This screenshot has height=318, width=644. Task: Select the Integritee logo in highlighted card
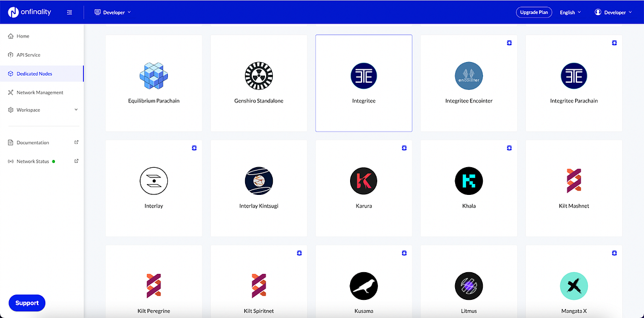tap(364, 76)
